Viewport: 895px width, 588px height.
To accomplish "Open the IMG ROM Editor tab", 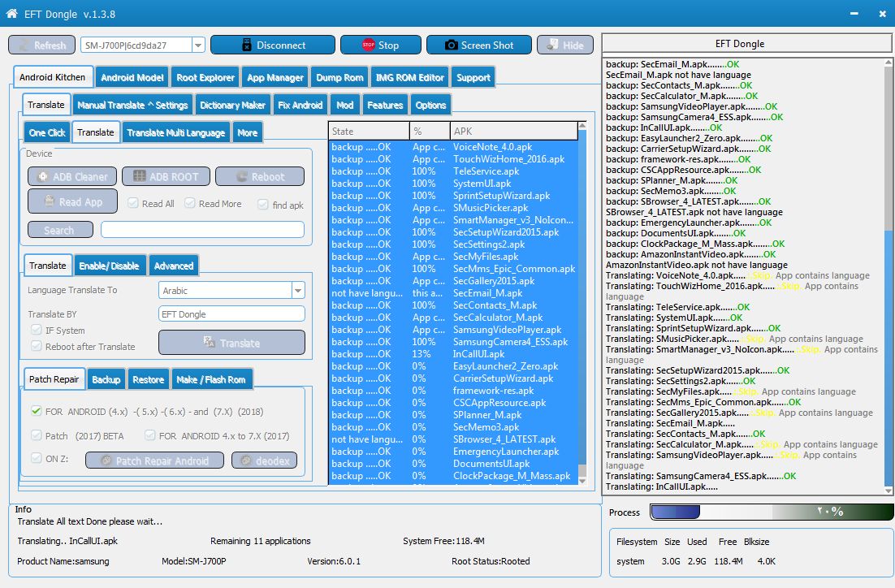I will click(409, 77).
